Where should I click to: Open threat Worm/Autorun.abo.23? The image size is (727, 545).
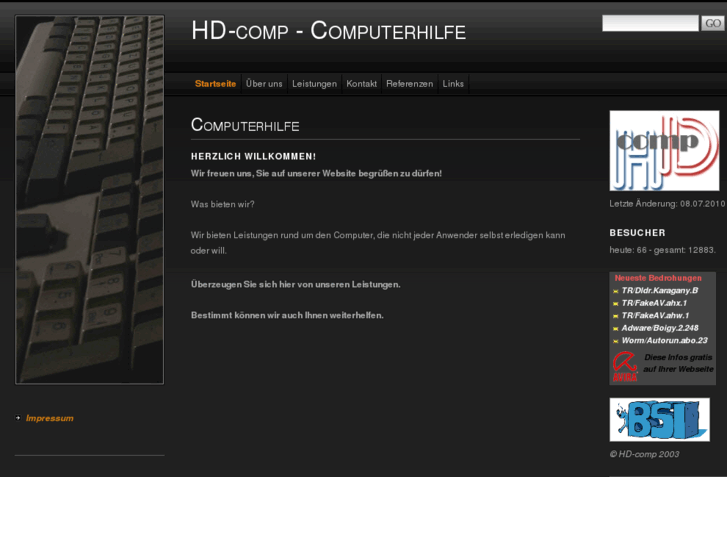[x=664, y=341]
